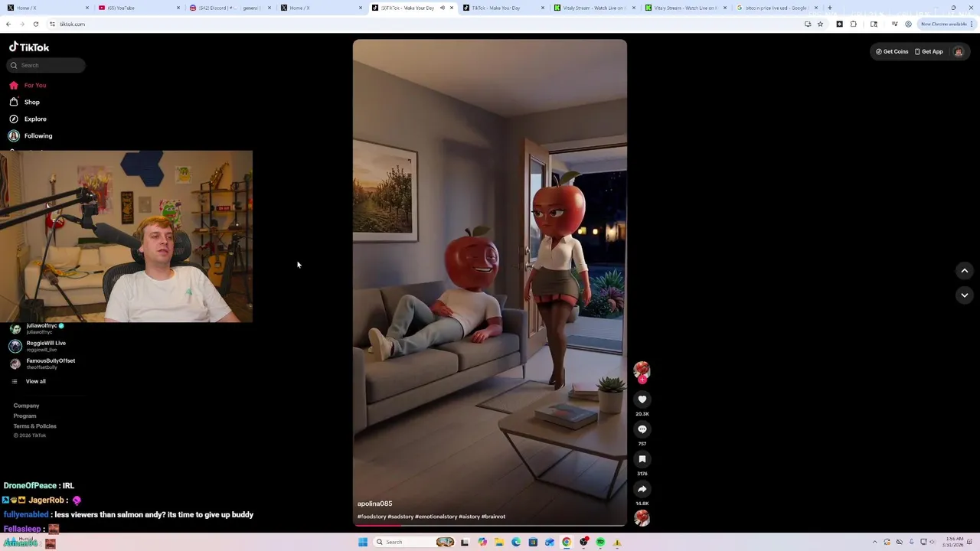Screen dimensions: 980x551
Task: Open Google Chrome from the taskbar
Action: 567,542
